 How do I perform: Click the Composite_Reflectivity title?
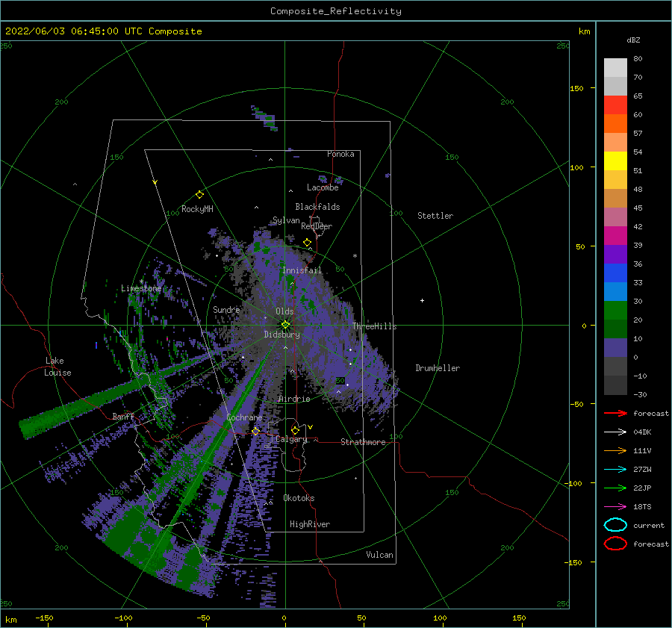[x=336, y=11]
